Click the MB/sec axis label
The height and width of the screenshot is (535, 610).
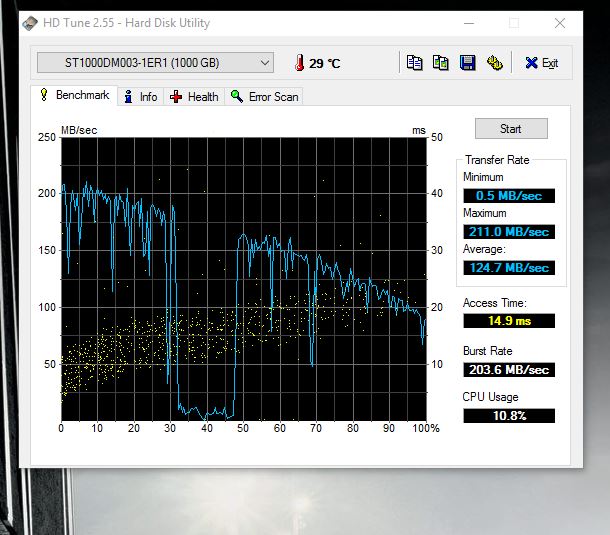pyautogui.click(x=79, y=130)
